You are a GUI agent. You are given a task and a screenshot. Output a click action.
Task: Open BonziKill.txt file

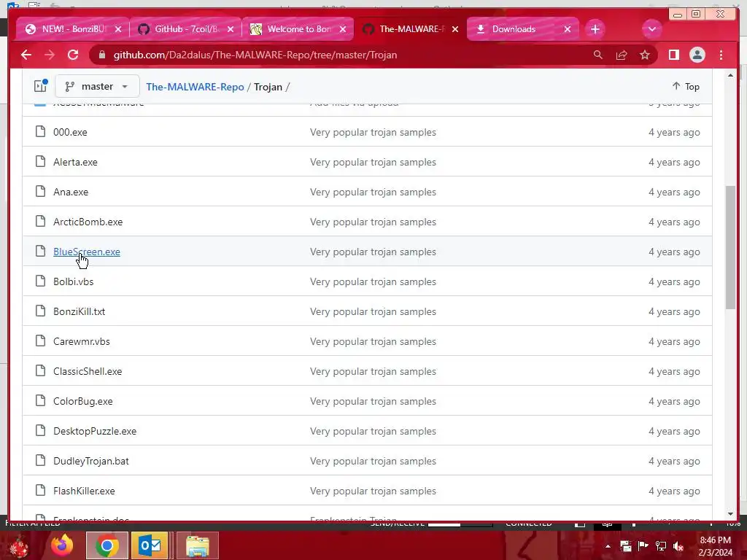point(79,312)
